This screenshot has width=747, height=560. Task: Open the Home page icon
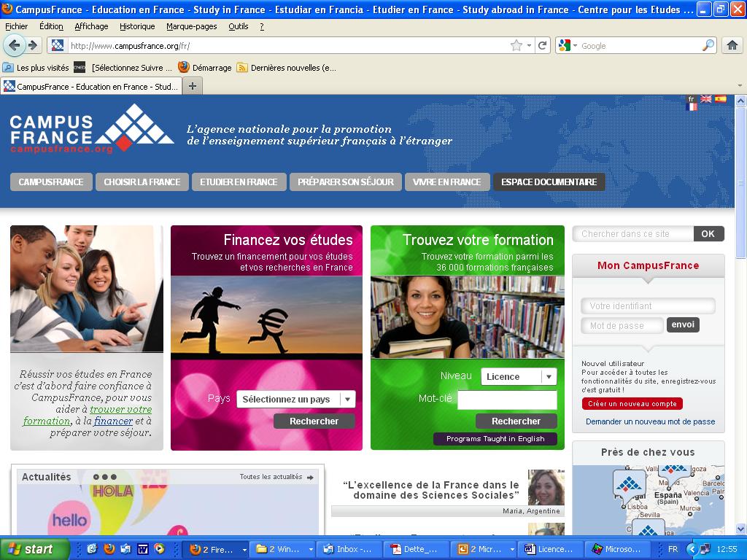(x=732, y=46)
